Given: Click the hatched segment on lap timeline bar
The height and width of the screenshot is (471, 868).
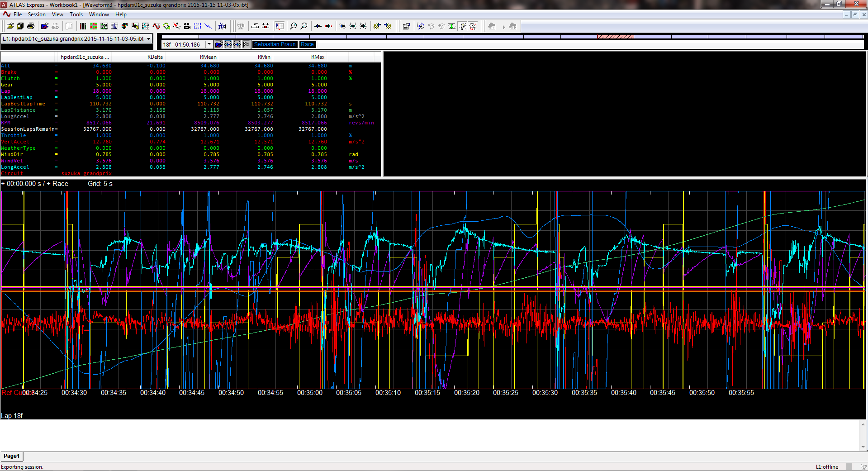Looking at the screenshot, I should [615, 37].
